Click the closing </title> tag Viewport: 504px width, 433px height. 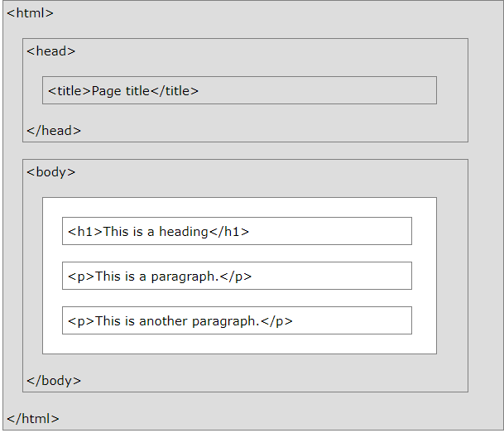pos(175,91)
